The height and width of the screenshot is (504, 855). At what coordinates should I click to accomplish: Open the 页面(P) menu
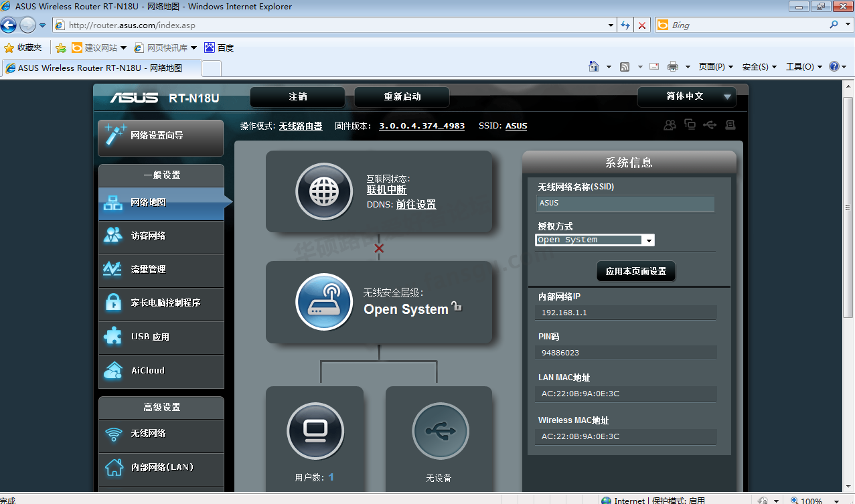pos(716,66)
